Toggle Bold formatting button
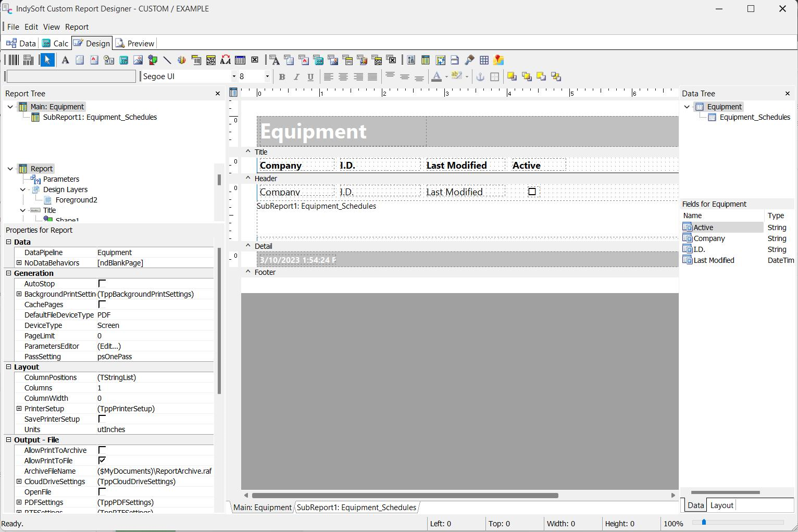 coord(282,77)
